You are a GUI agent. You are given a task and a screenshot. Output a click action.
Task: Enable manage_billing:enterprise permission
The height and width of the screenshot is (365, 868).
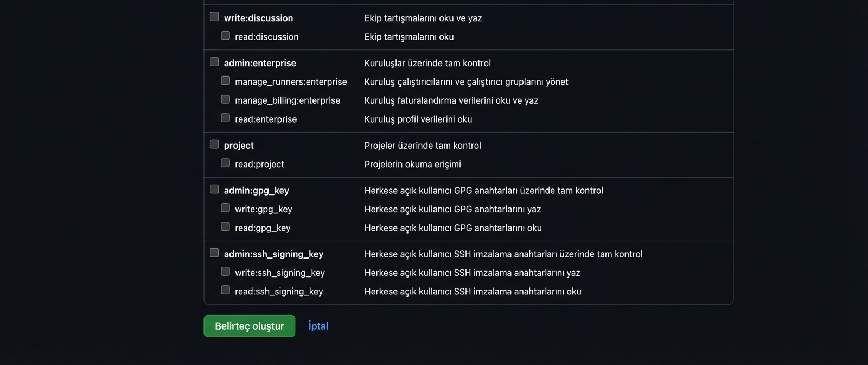tap(225, 99)
